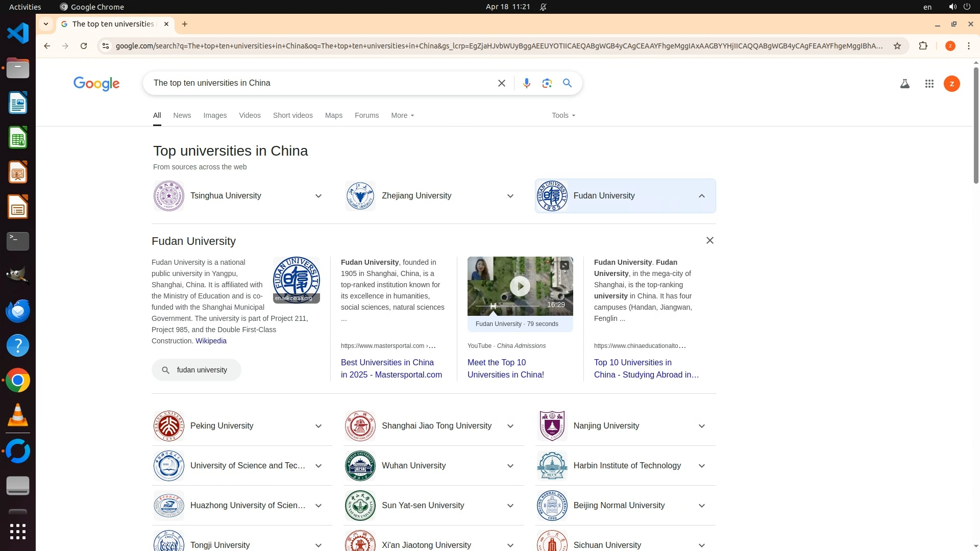Screen dimensions: 980x551
Task: Bookmark this page with star icon
Action: click(x=897, y=46)
